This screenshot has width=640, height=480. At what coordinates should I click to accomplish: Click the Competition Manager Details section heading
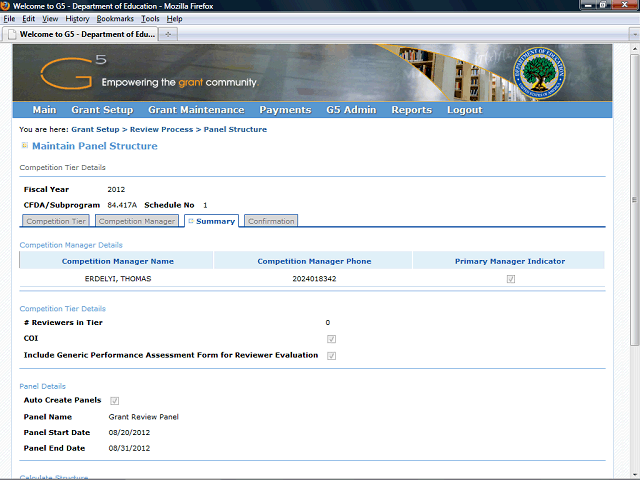pyautogui.click(x=71, y=245)
